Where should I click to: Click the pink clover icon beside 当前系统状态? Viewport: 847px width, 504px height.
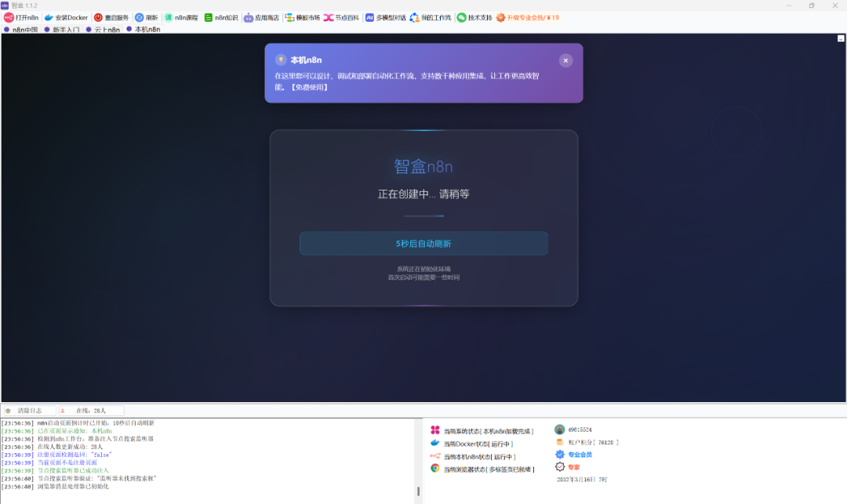pyautogui.click(x=434, y=430)
